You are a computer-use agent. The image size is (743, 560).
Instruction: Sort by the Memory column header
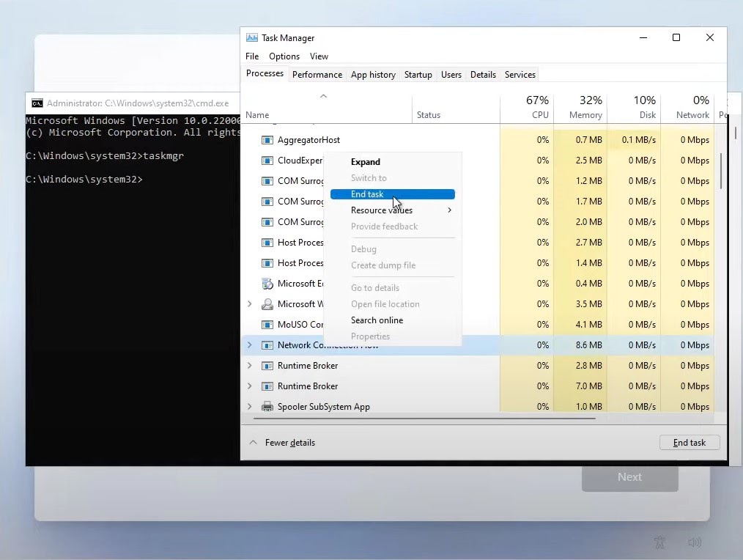click(x=580, y=108)
